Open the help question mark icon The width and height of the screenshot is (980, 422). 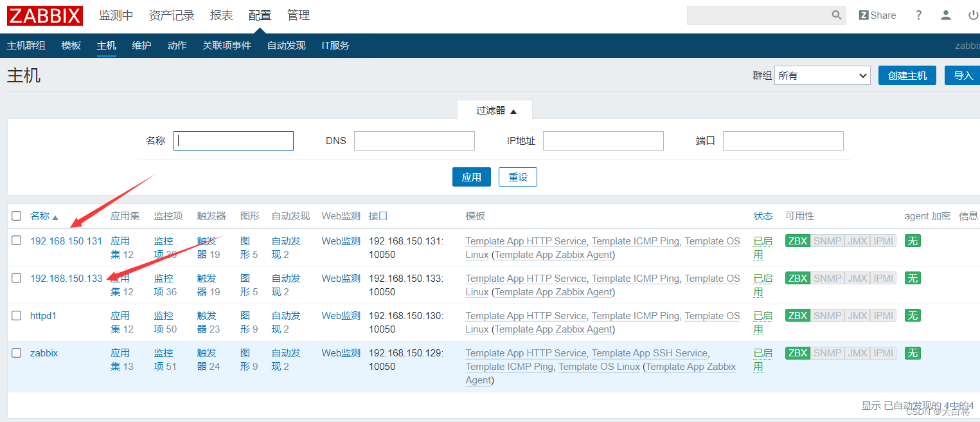919,15
